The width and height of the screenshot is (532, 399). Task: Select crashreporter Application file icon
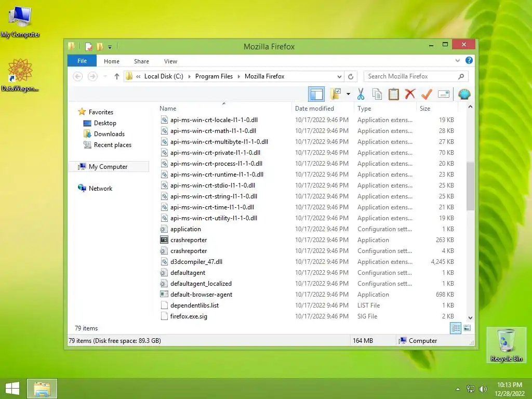[x=164, y=240]
